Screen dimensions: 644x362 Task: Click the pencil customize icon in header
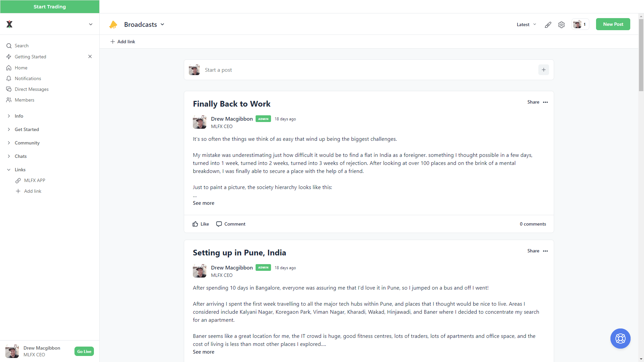[x=548, y=24]
